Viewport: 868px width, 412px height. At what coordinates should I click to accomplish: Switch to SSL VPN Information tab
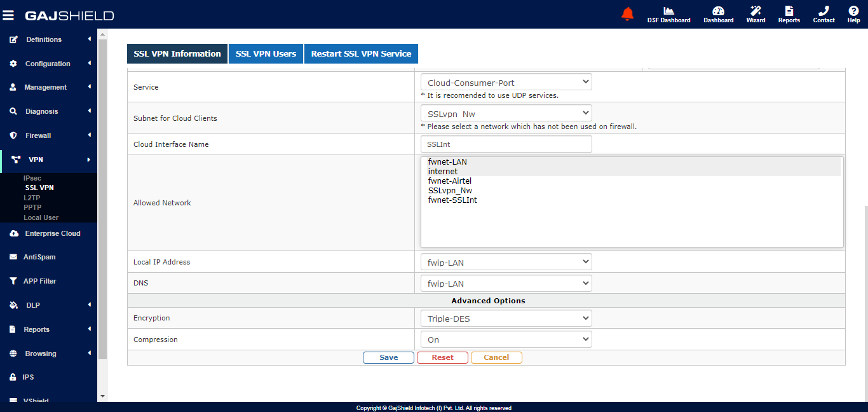click(177, 54)
